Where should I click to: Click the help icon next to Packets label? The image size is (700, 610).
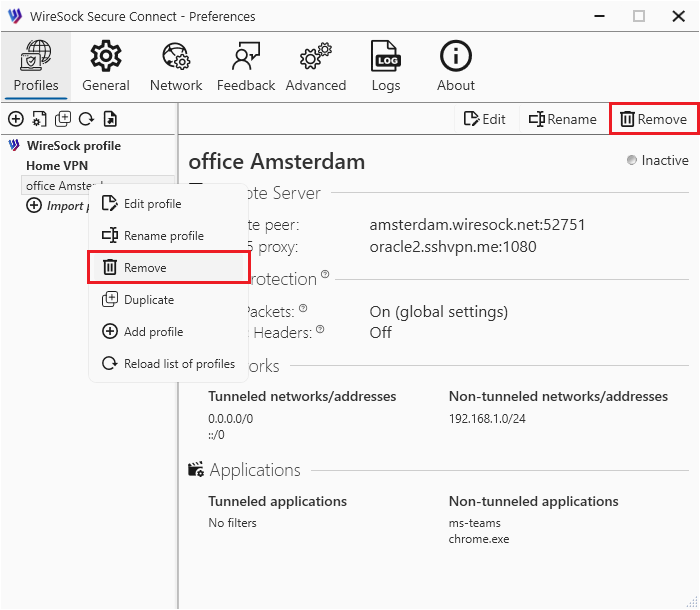tap(303, 308)
